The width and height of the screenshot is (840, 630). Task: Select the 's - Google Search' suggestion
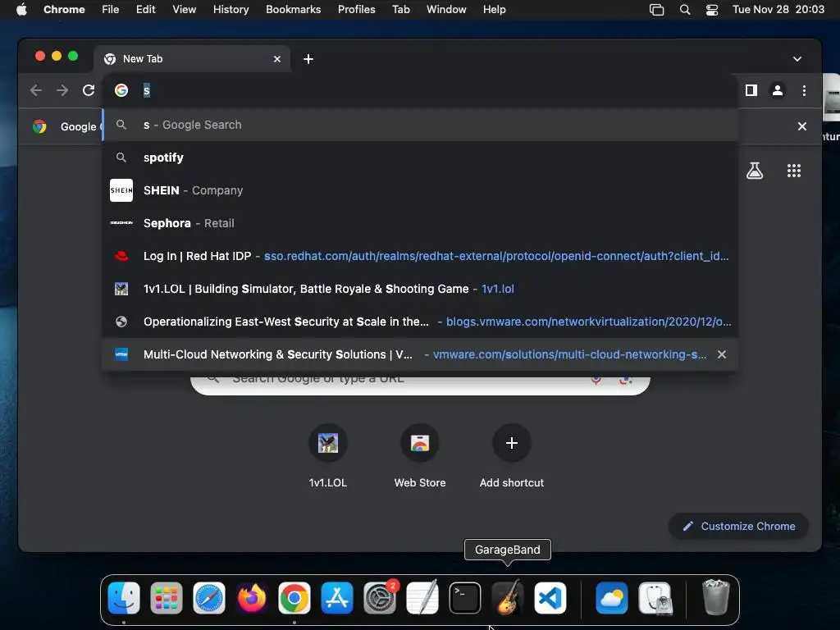420,125
